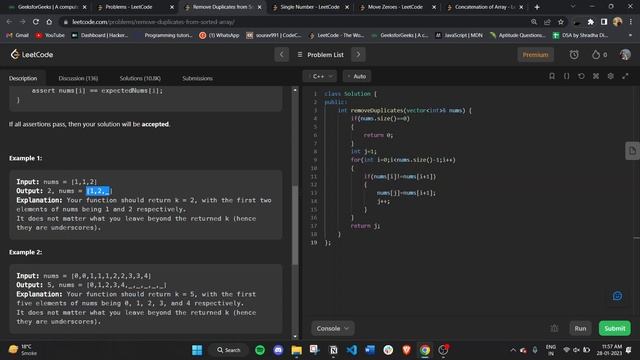Open the Auto dropdown in editor

click(357, 76)
